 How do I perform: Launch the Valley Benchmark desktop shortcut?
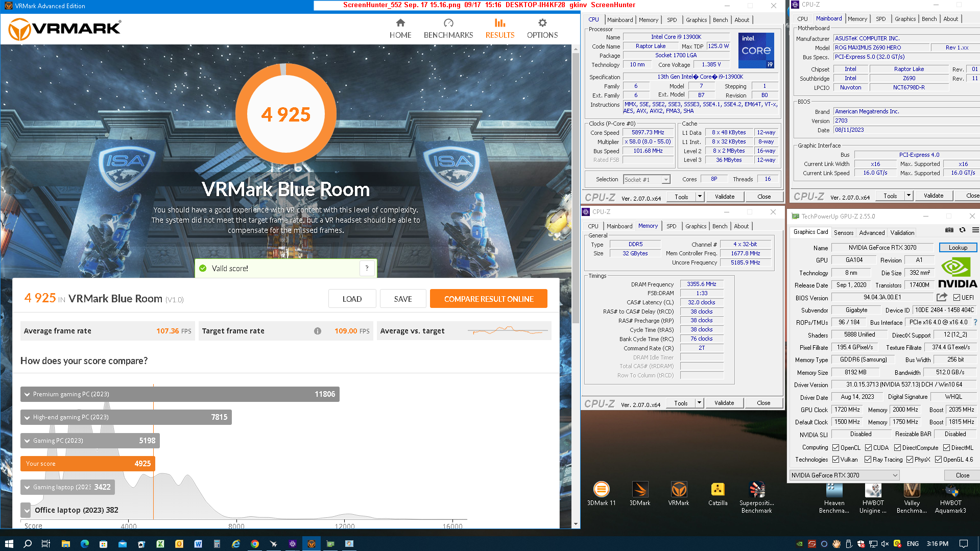[x=912, y=497]
